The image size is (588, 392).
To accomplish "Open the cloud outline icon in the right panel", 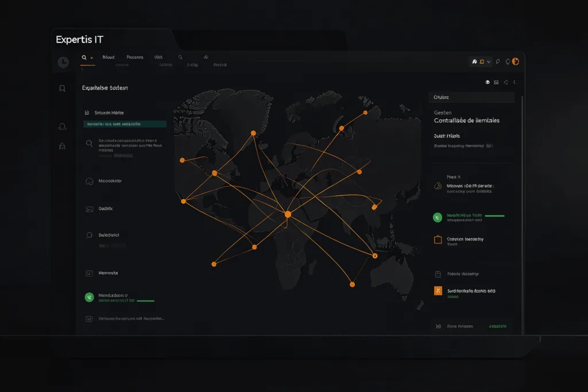I will 438,187.
